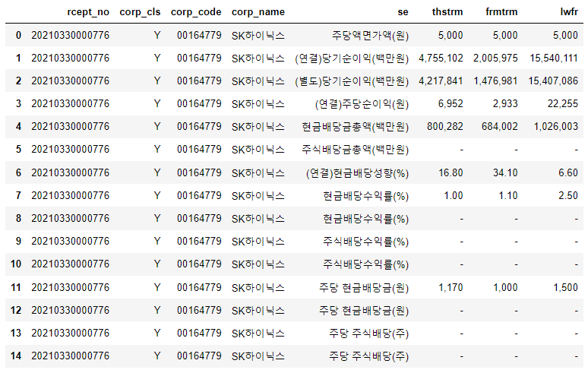
Task: Click the Y value in row 10
Action: [157, 264]
